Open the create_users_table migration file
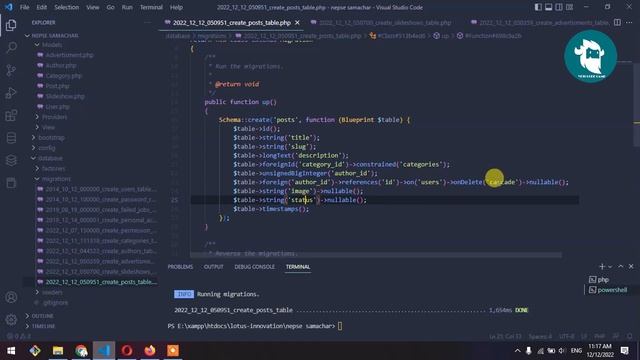 point(100,189)
